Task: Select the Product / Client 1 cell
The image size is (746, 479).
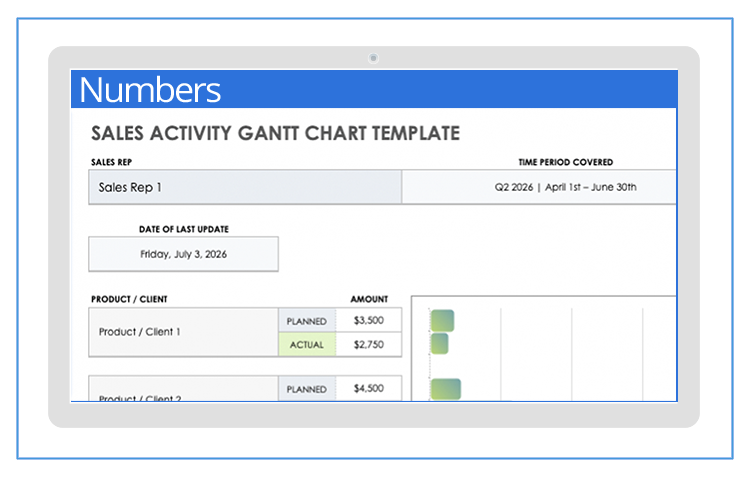Action: click(184, 332)
